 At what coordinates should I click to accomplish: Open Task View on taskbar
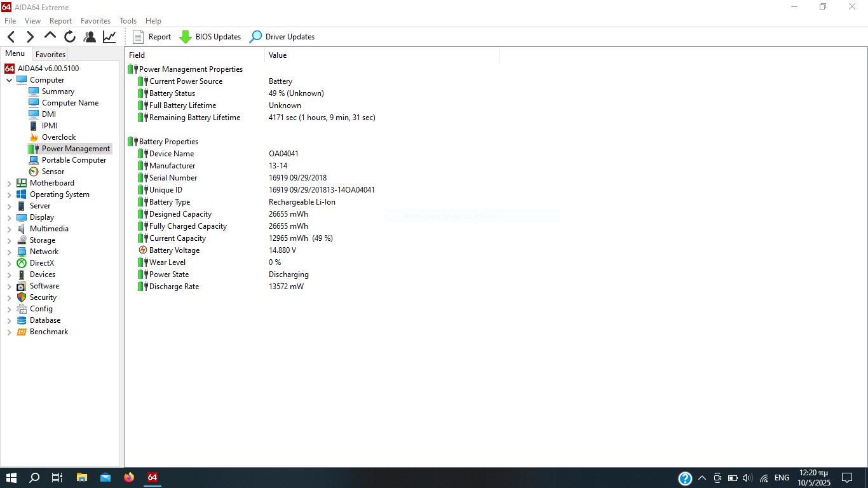57,478
